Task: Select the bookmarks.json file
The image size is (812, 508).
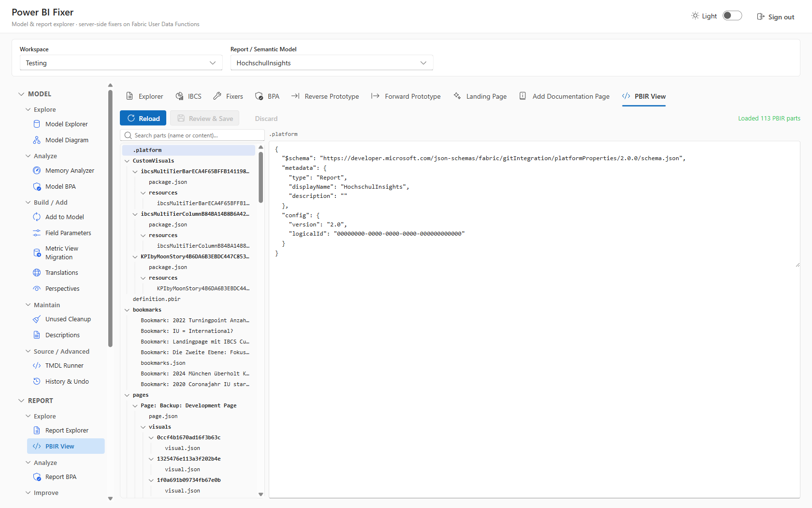Action: pyautogui.click(x=163, y=363)
